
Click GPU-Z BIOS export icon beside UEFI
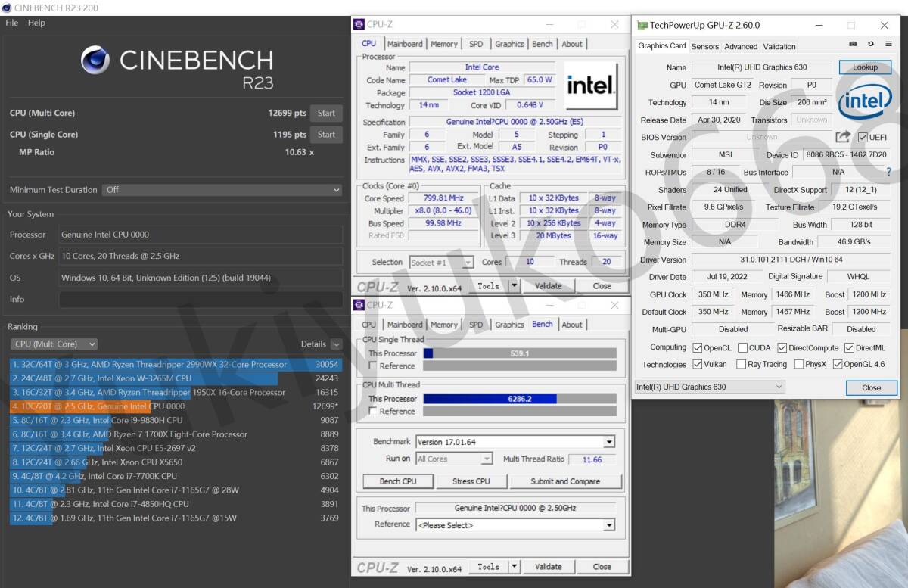[842, 137]
